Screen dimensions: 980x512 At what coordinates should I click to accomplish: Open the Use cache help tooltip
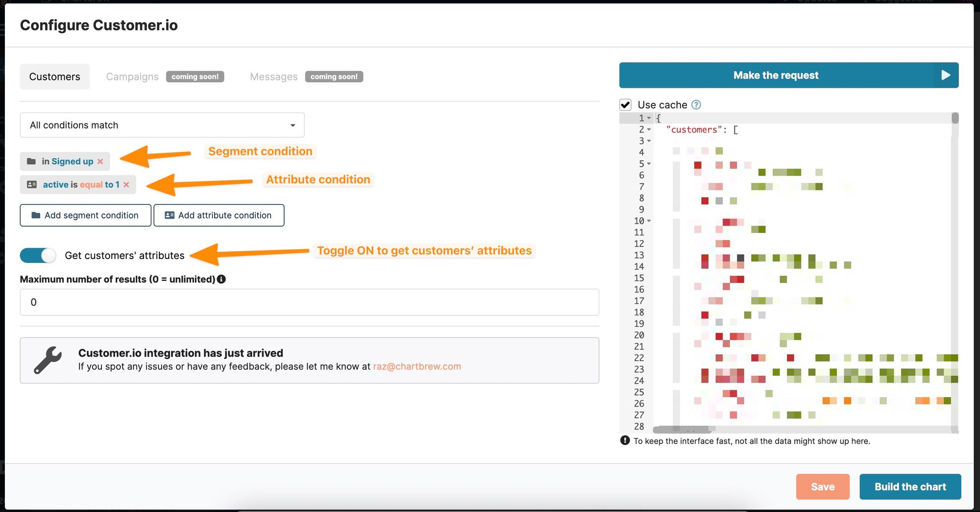[x=696, y=104]
